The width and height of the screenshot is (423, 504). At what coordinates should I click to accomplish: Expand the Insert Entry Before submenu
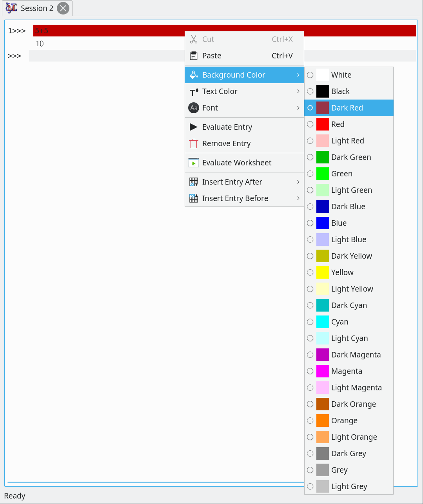click(x=298, y=198)
